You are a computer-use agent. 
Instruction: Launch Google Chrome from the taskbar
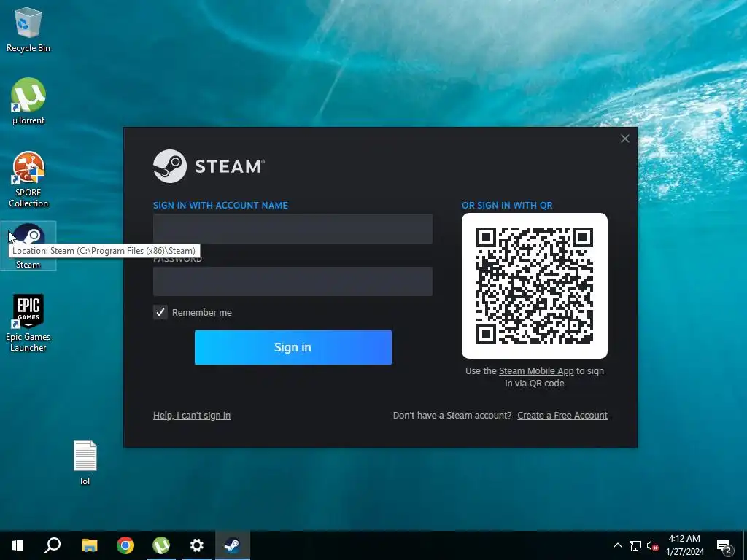[x=125, y=545]
